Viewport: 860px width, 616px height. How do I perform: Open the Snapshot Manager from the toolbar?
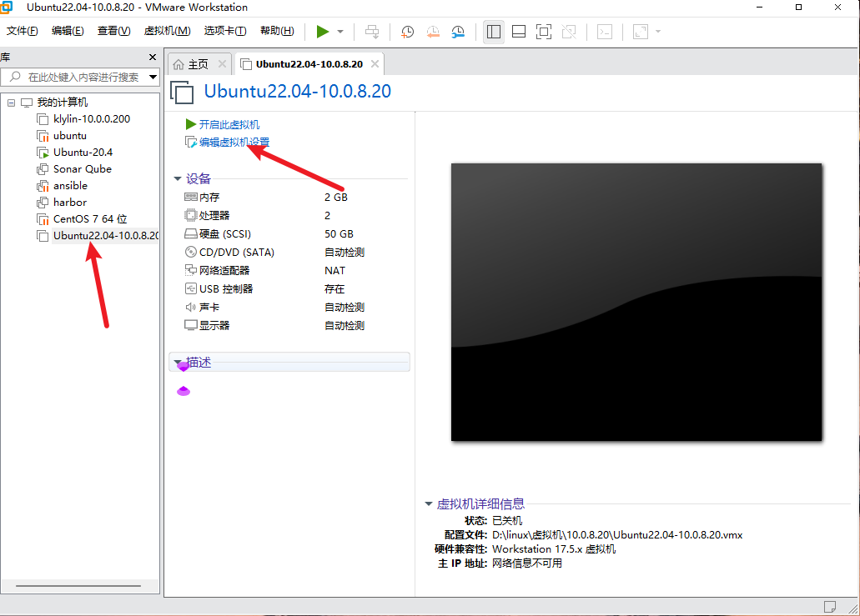(457, 32)
